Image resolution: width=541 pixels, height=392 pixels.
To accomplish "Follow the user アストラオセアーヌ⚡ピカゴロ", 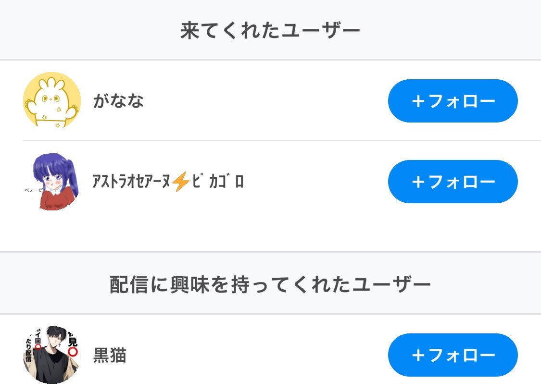I will (453, 182).
